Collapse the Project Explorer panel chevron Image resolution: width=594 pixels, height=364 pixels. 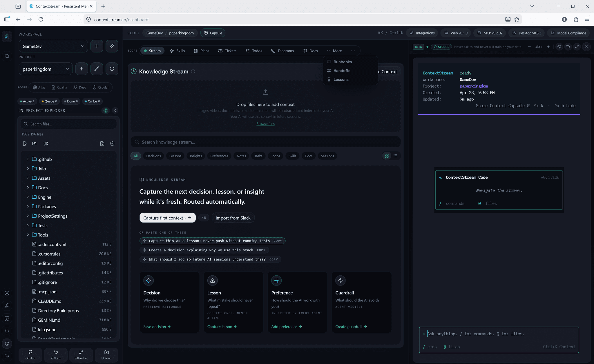click(115, 110)
